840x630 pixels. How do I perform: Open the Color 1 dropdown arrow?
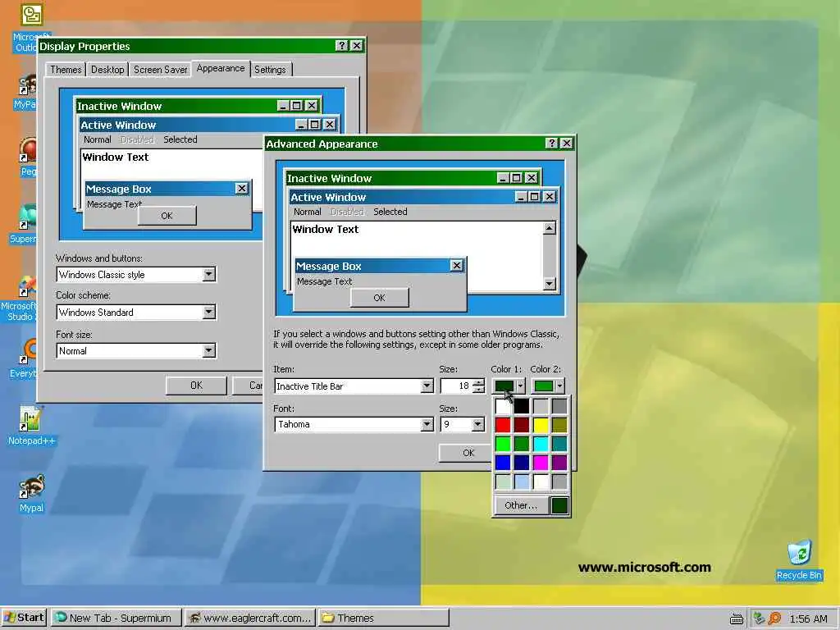pos(519,386)
